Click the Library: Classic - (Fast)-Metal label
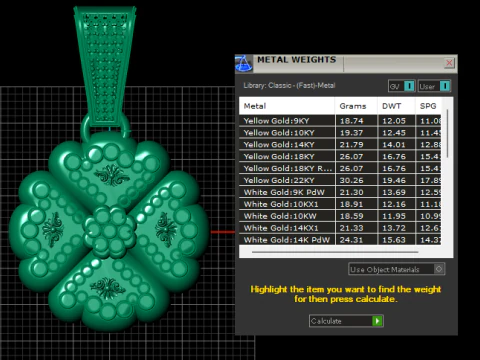 289,85
